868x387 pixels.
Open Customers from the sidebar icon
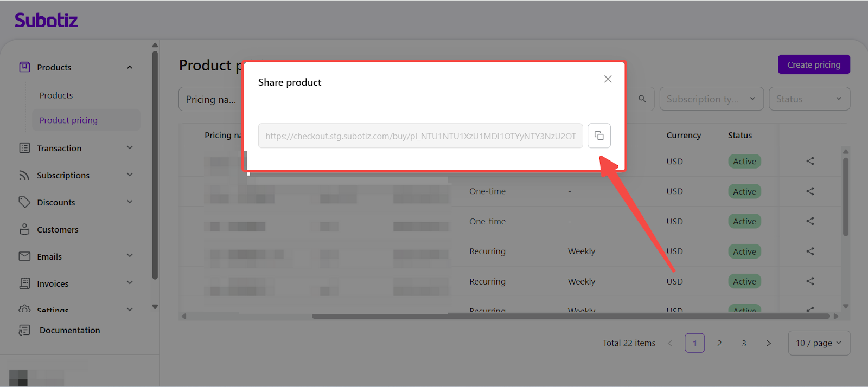click(x=24, y=229)
